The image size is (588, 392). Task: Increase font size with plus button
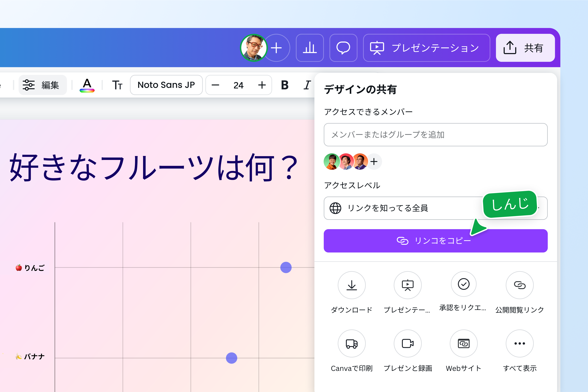click(x=262, y=85)
